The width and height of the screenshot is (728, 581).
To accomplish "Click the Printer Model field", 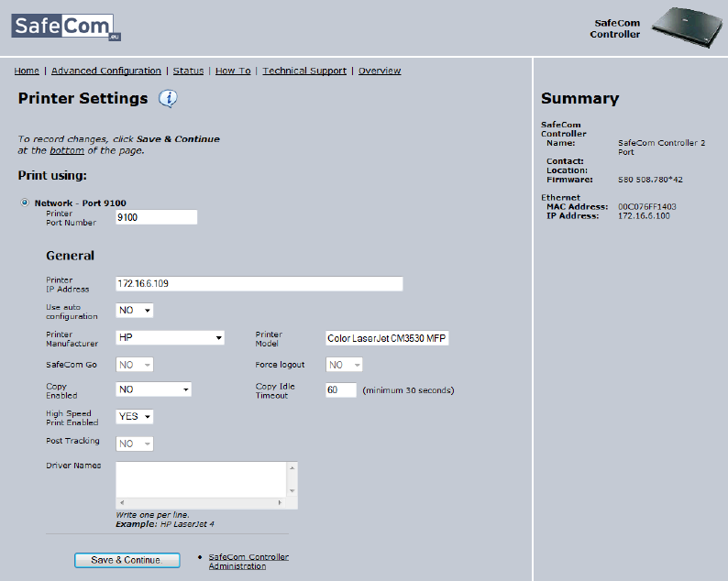I will pyautogui.click(x=387, y=338).
